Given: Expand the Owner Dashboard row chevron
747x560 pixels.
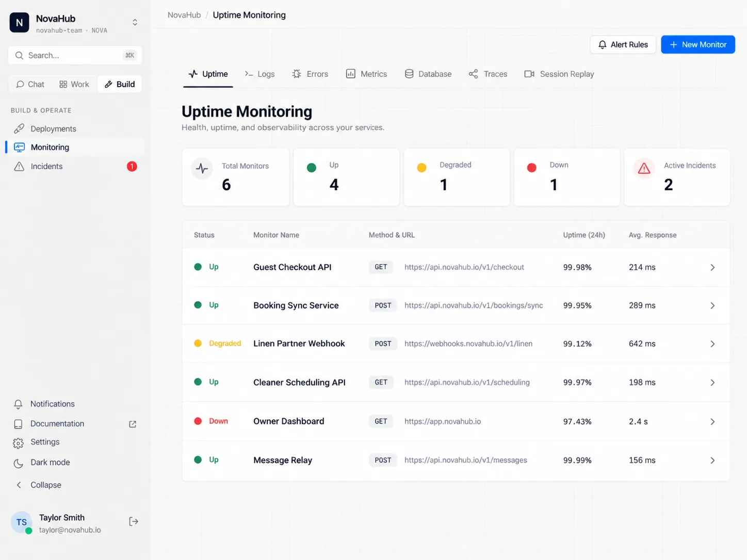Looking at the screenshot, I should (712, 421).
